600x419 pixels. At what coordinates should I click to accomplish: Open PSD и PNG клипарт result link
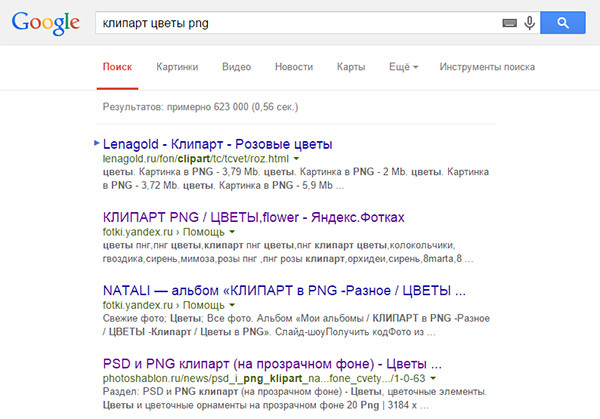(x=272, y=364)
